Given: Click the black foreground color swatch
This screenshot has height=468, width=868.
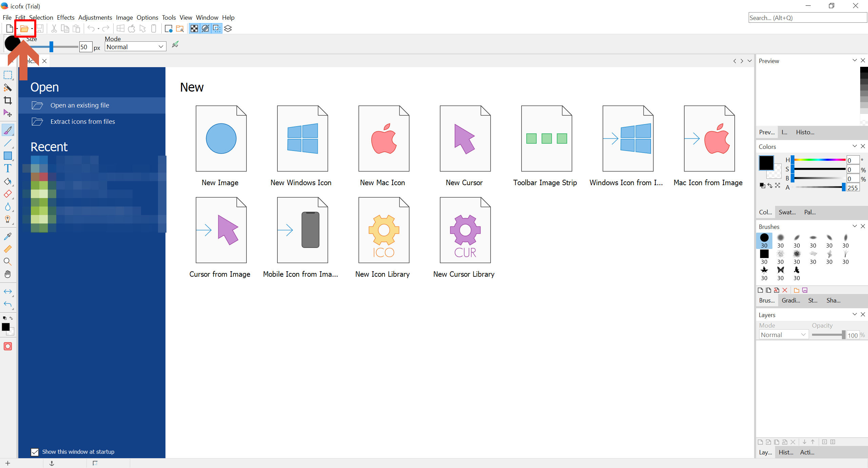Looking at the screenshot, I should [x=766, y=163].
